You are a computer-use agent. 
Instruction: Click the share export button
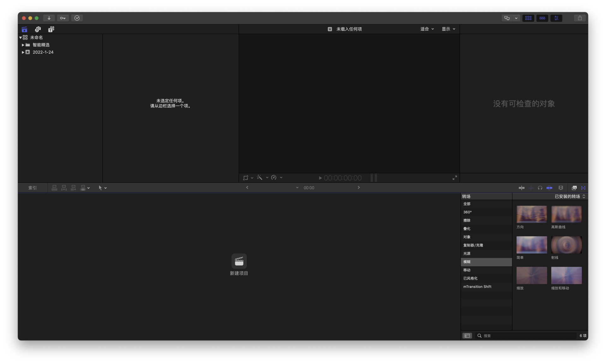pos(580,18)
